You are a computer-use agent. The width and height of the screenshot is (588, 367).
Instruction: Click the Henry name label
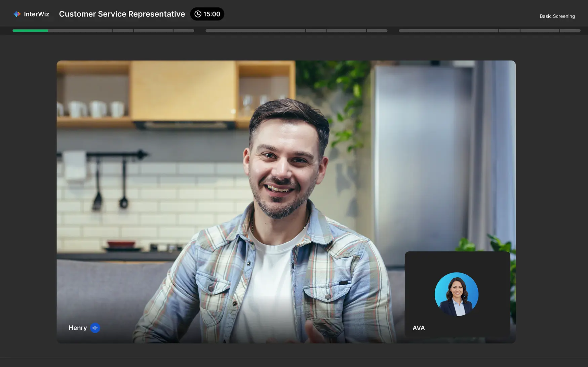click(78, 328)
